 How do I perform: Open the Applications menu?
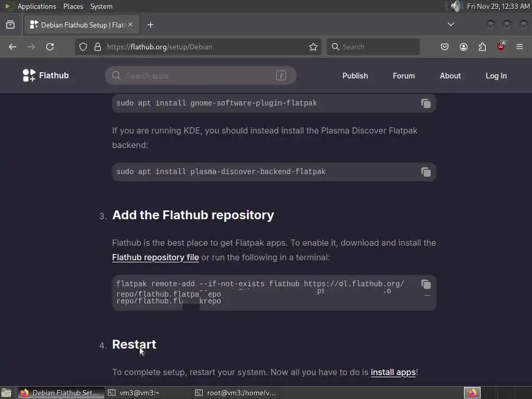[x=37, y=6]
